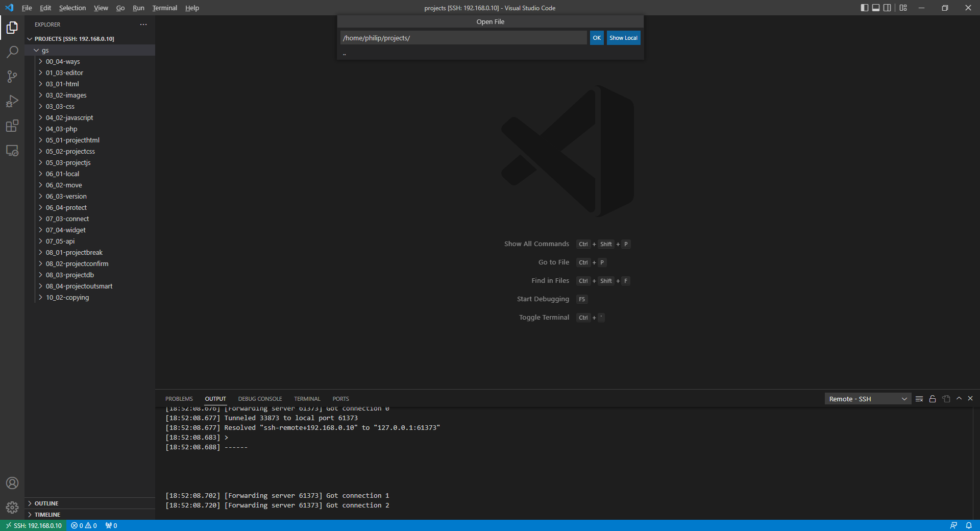Open the Selection menu
The image size is (980, 531).
coord(72,8)
